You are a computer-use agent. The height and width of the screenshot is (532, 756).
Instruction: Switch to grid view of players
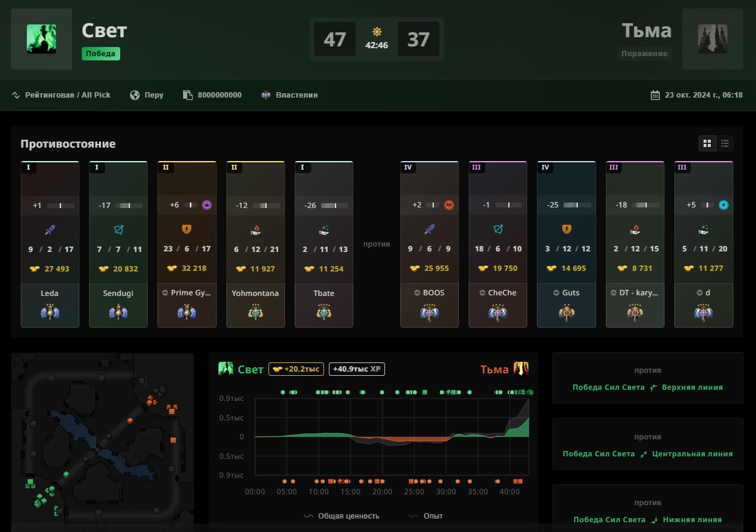coord(707,143)
